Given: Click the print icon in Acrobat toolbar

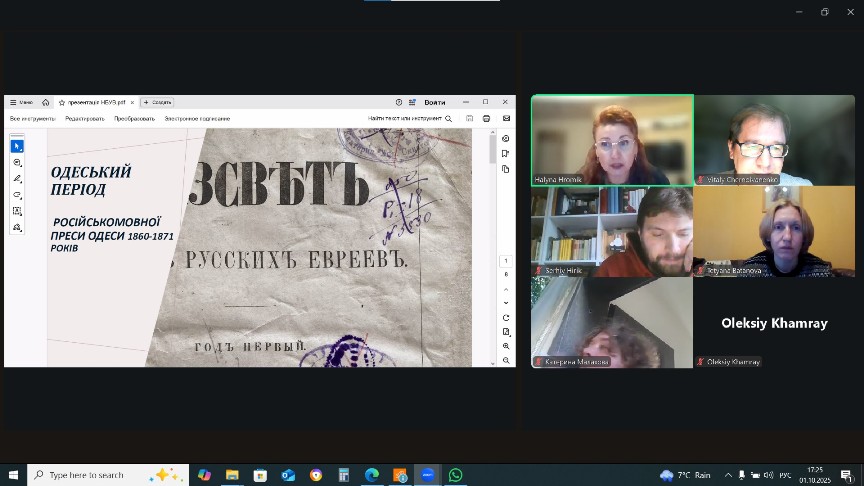Looking at the screenshot, I should pyautogui.click(x=487, y=118).
